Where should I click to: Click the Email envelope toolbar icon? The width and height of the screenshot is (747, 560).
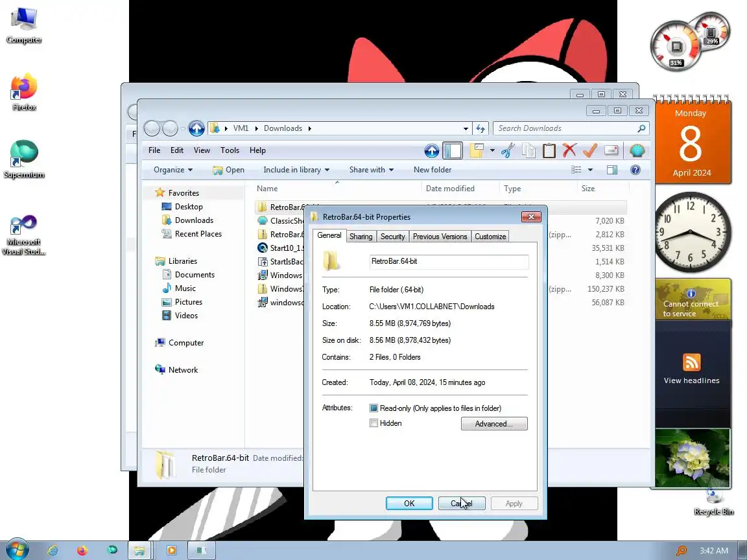(x=611, y=150)
